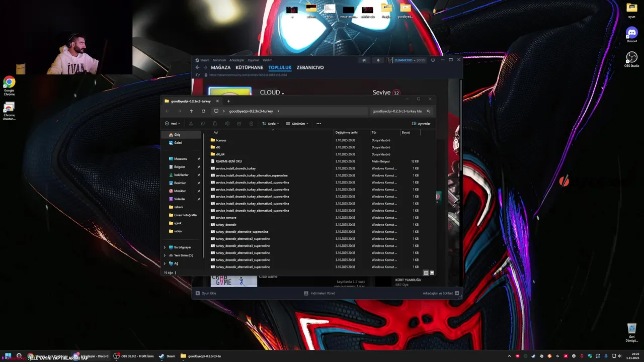Click Oyun Ekle in Steam footer
644x362 pixels.
point(206,293)
